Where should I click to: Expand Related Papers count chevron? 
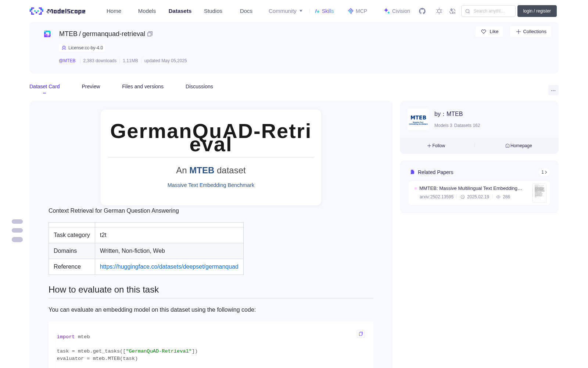click(x=544, y=172)
